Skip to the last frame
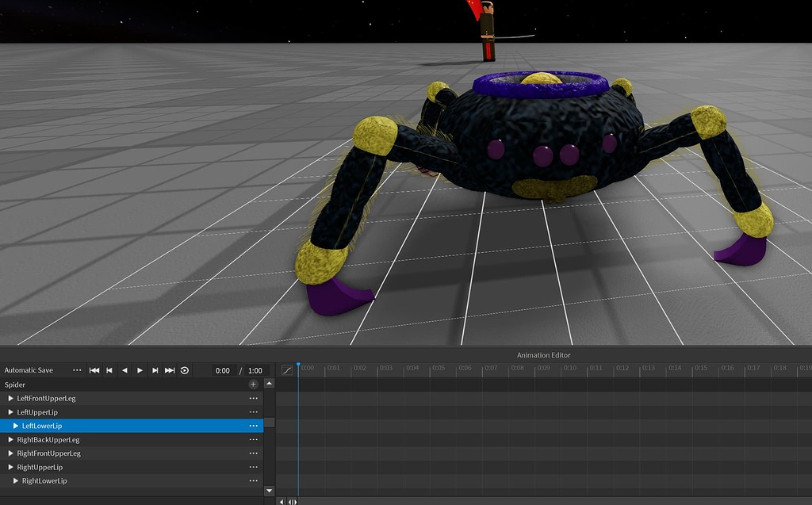Image resolution: width=812 pixels, height=505 pixels. click(169, 370)
